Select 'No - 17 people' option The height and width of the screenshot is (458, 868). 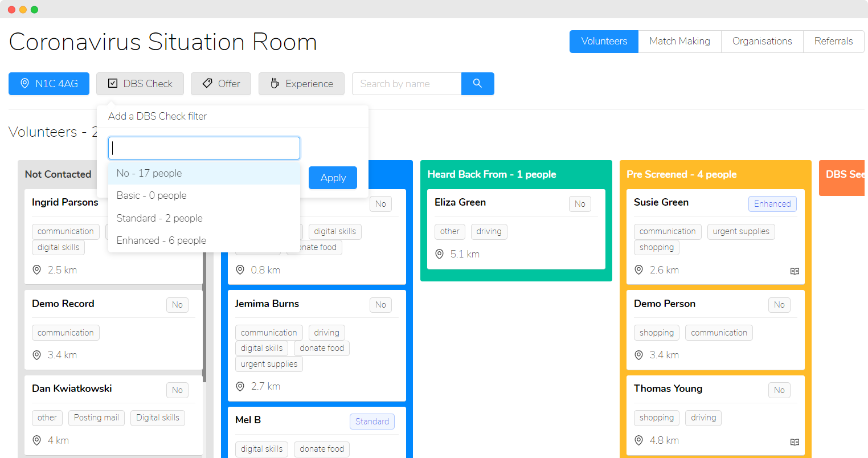click(x=204, y=173)
